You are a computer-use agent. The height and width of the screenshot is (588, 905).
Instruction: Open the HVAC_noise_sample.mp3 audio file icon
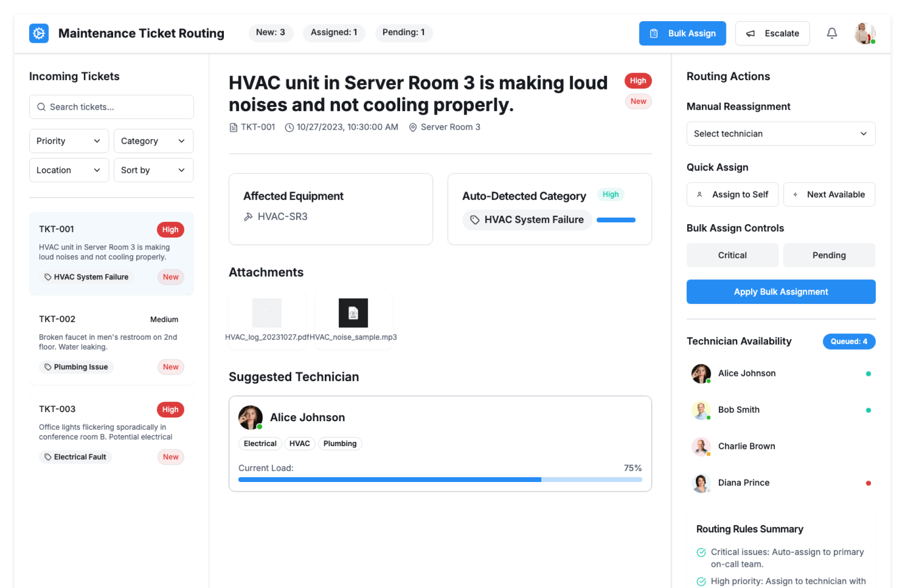point(353,313)
